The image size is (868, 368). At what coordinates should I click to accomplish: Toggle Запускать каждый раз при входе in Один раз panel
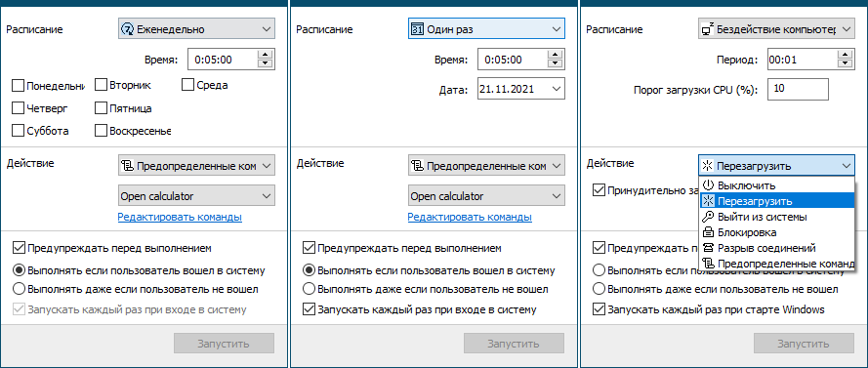click(309, 309)
